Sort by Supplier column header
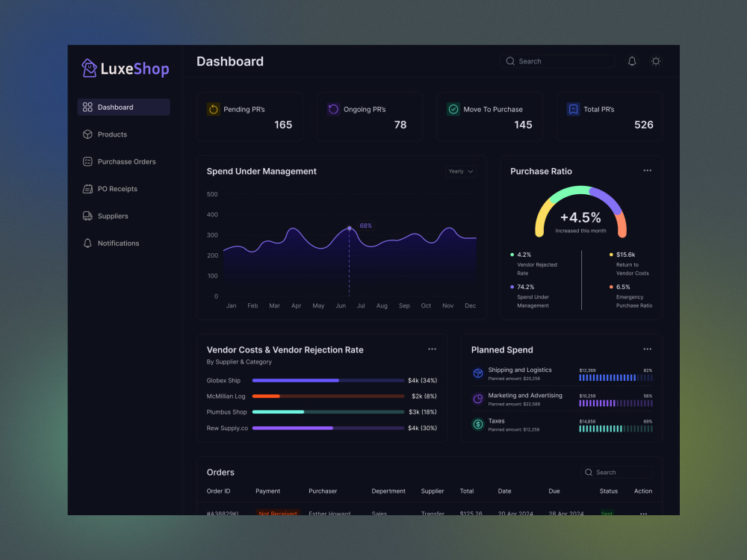 point(432,491)
